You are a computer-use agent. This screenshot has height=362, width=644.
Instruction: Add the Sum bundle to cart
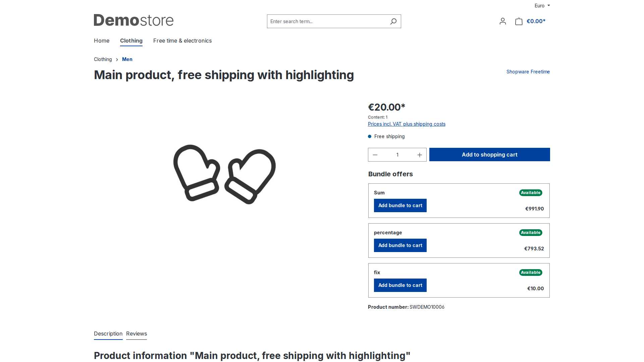(x=400, y=205)
